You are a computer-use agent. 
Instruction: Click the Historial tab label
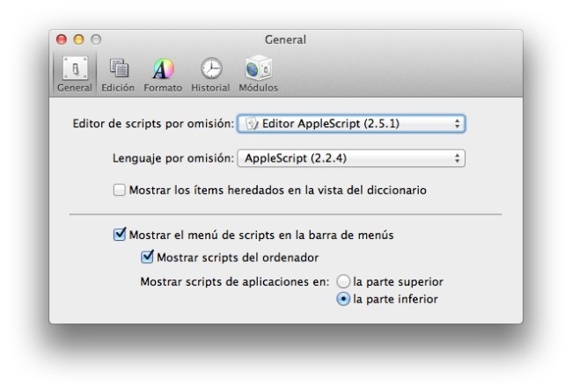210,88
